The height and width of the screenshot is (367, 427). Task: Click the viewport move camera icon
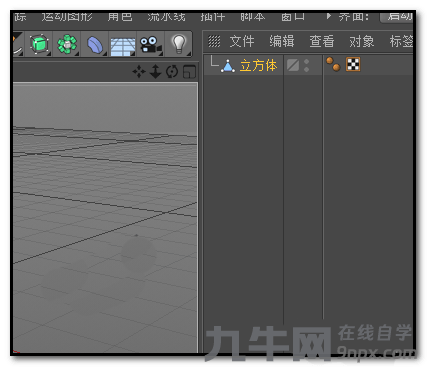(x=139, y=72)
